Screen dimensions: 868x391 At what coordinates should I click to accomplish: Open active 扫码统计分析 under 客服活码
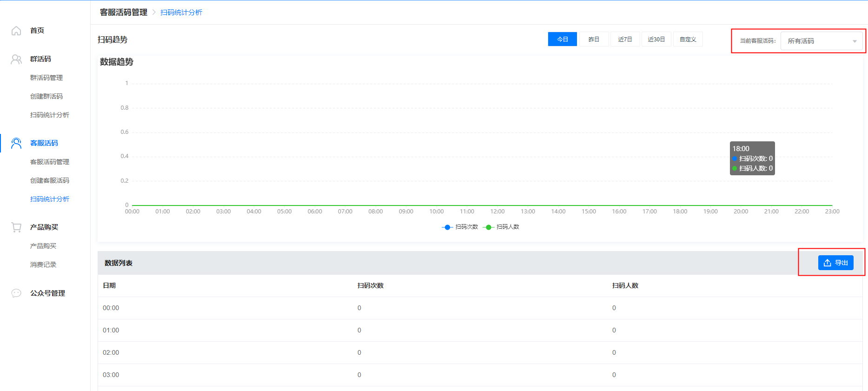50,199
